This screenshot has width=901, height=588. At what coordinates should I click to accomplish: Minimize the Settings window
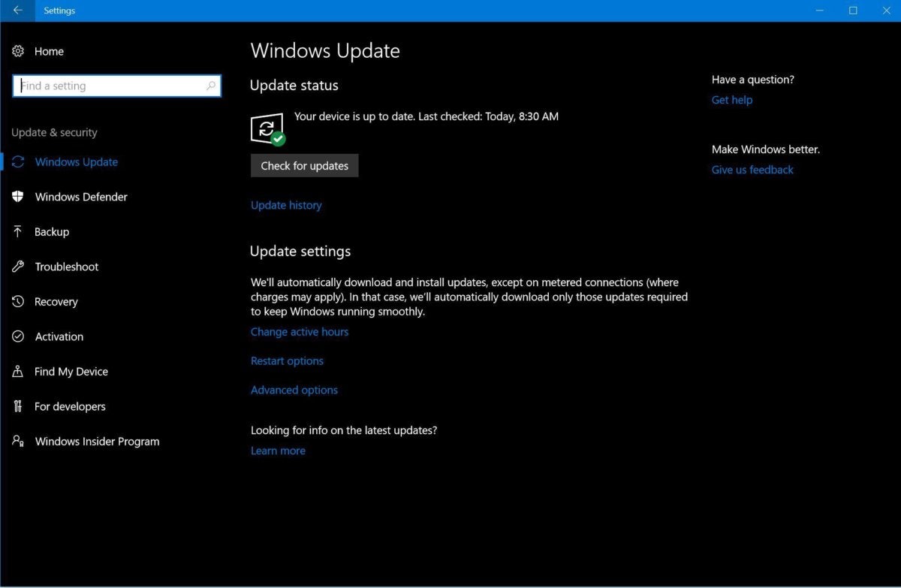[x=818, y=11]
